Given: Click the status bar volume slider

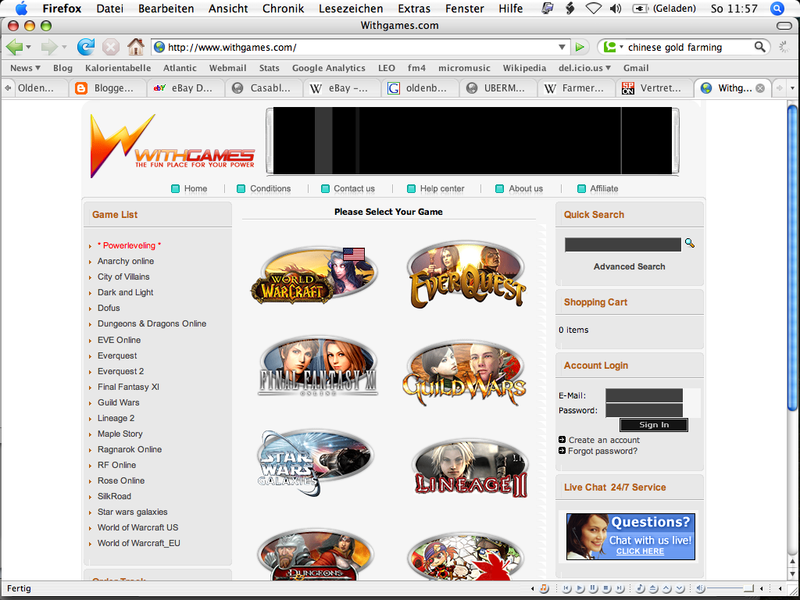Looking at the screenshot, I should [730, 589].
